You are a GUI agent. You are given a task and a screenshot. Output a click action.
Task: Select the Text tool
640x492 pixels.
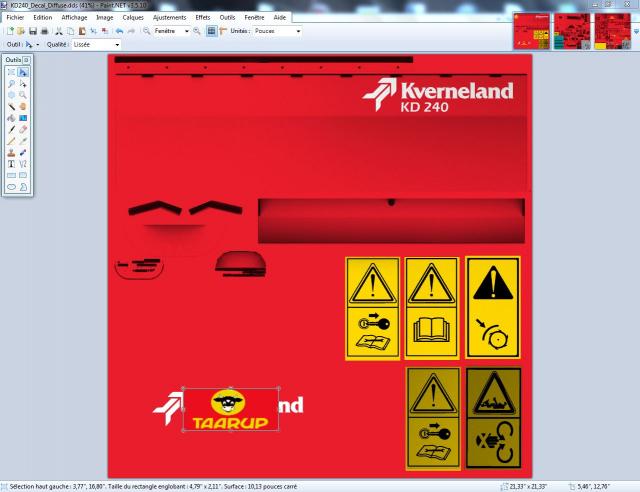point(11,164)
